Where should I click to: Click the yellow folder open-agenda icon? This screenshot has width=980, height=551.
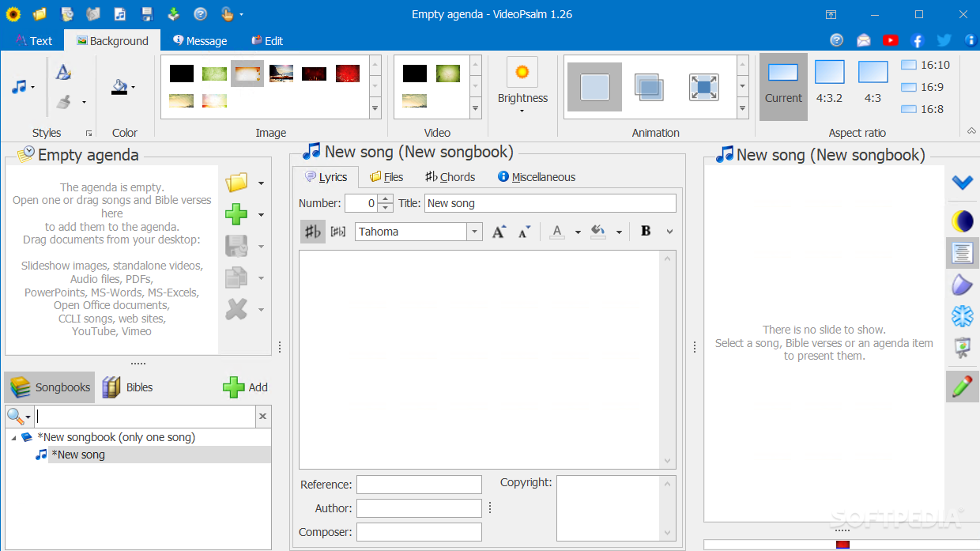click(236, 183)
